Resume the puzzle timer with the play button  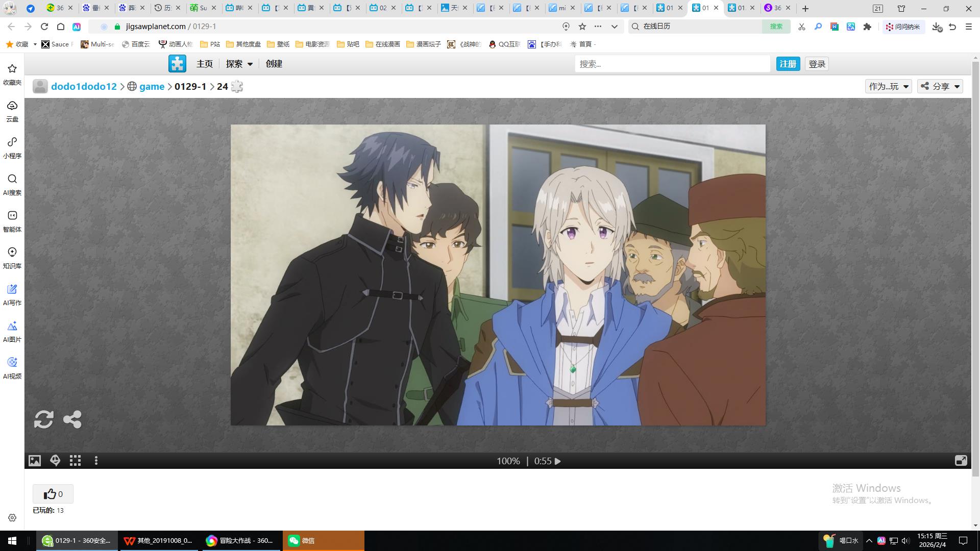(558, 461)
